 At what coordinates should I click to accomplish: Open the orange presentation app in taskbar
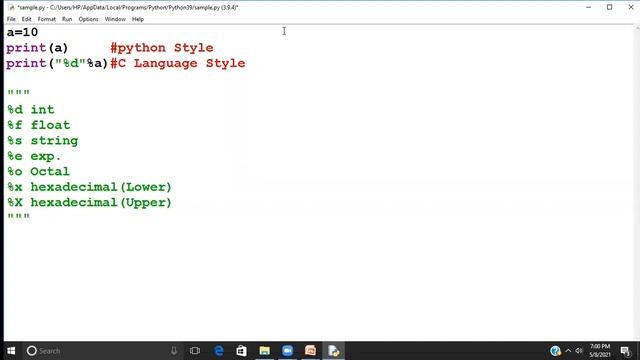coord(310,351)
